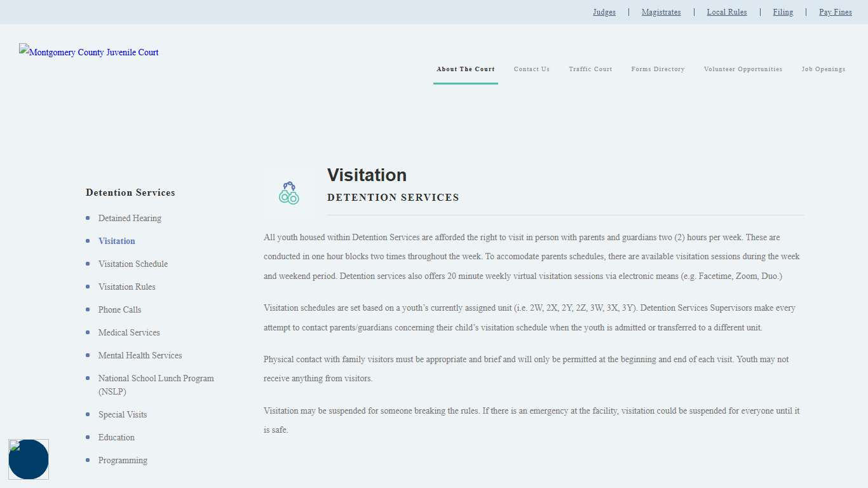The image size is (868, 488).
Task: Open the Forms Directory menu
Action: pyautogui.click(x=658, y=69)
